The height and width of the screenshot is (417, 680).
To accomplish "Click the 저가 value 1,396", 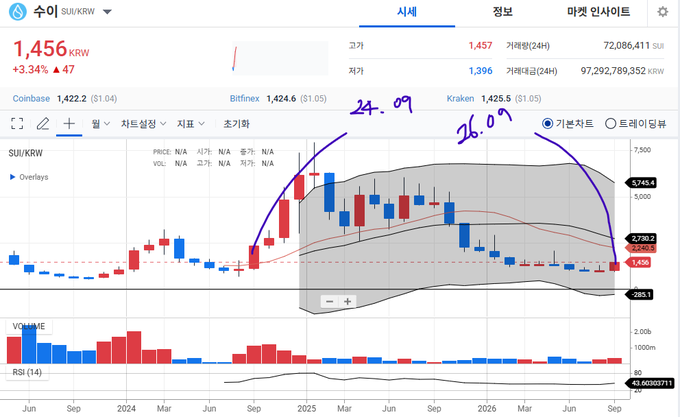I will (480, 71).
